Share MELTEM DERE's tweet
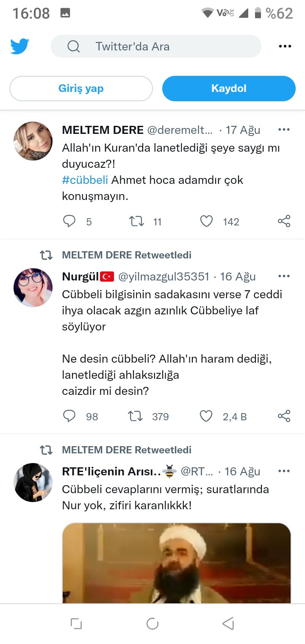The height and width of the screenshot is (644, 305). (x=284, y=222)
